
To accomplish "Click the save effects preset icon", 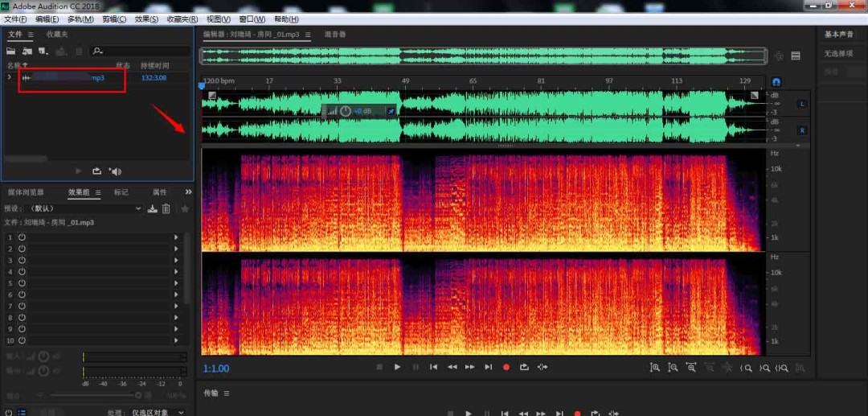I will (152, 209).
